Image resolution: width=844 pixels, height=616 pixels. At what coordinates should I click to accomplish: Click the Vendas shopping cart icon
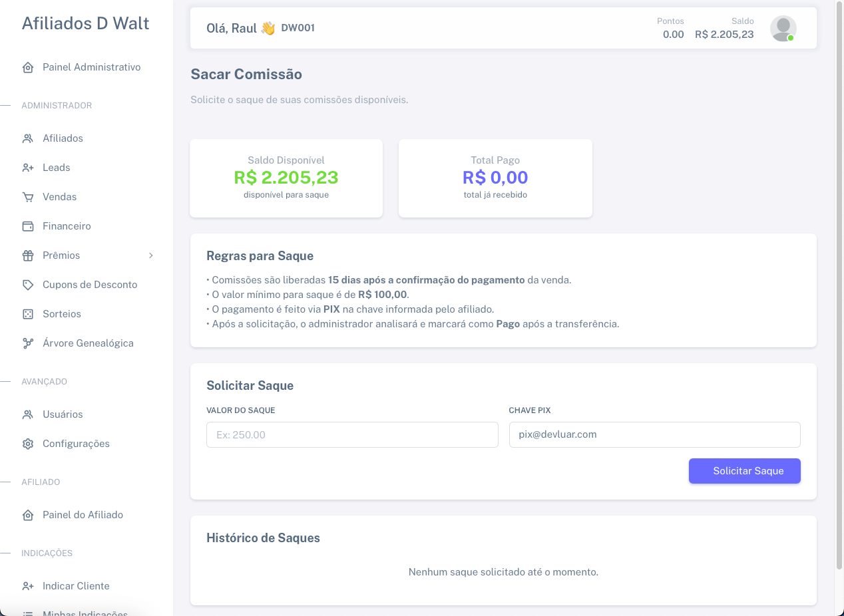28,197
